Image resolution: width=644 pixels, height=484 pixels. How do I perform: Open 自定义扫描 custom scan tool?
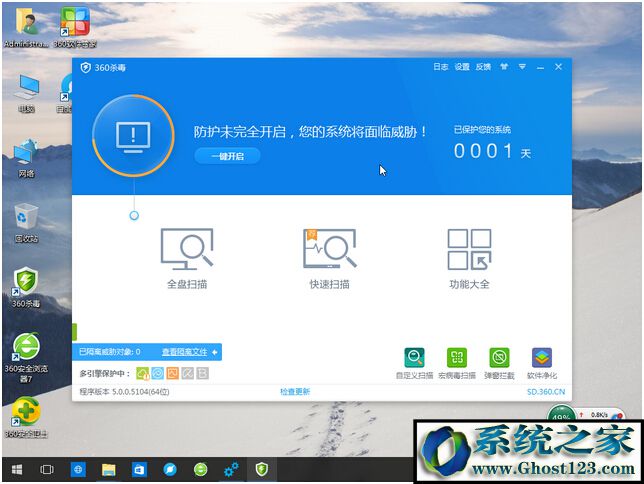pyautogui.click(x=414, y=363)
